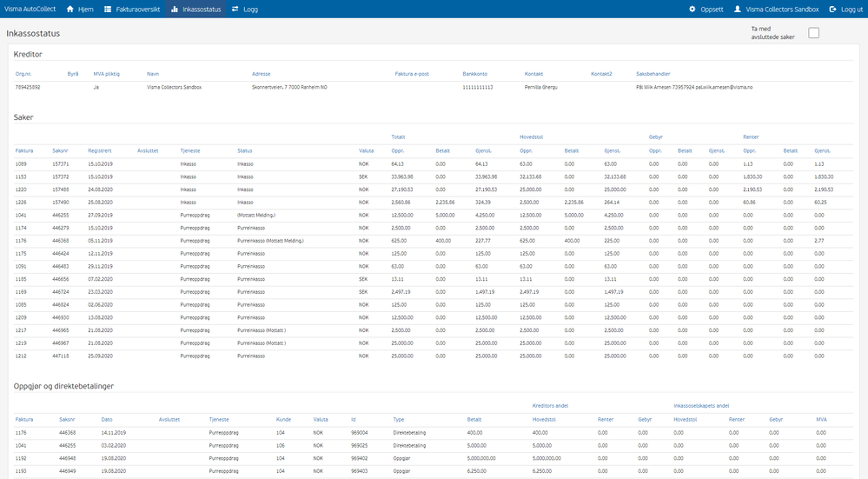Click the Saksbehandler header under Kreditor
Image resolution: width=868 pixels, height=479 pixels.
[653, 74]
